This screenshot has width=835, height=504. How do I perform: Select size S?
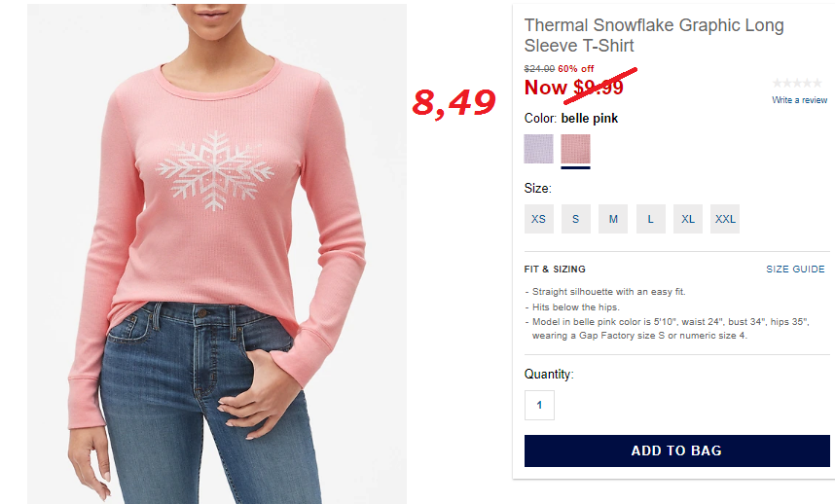coord(576,219)
